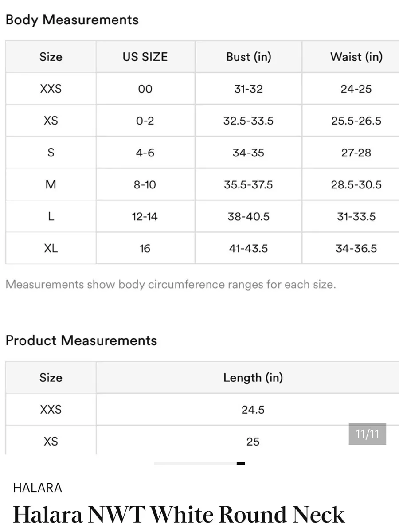Open the HALARA brand link
Image resolution: width=399 pixels, height=532 pixels.
click(x=38, y=488)
